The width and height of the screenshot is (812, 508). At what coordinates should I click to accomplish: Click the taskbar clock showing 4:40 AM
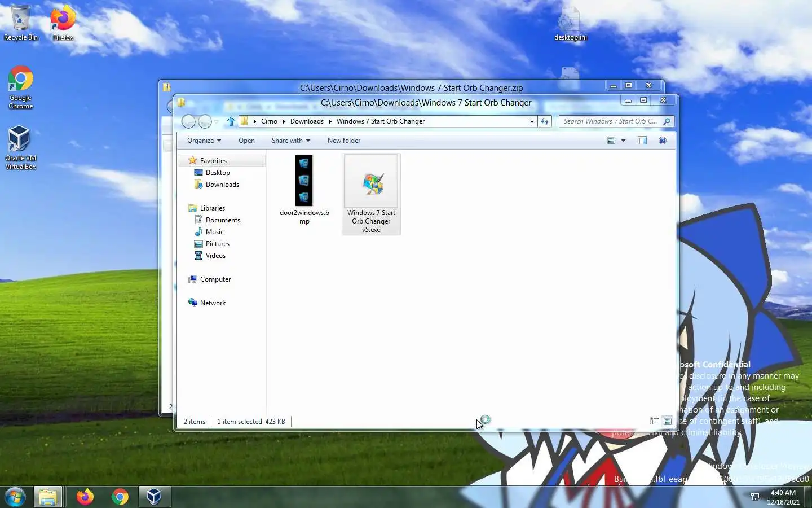[783, 497]
